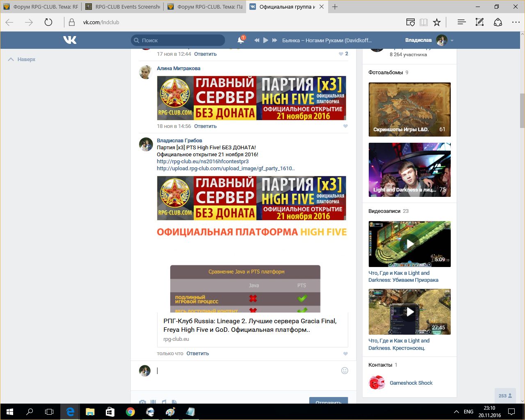
Task: Expand the Владислав profile menu arrow
Action: click(x=452, y=41)
